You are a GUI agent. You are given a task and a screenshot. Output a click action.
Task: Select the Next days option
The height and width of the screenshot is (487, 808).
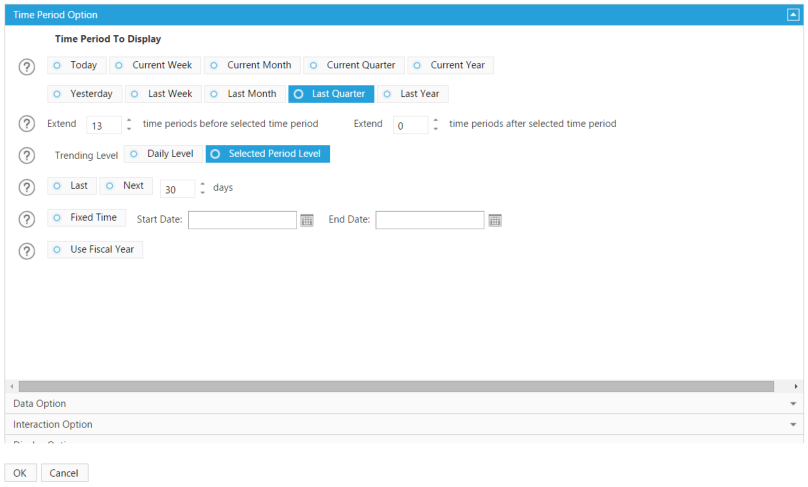126,186
